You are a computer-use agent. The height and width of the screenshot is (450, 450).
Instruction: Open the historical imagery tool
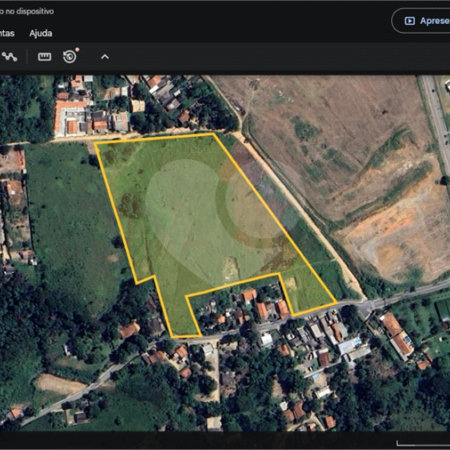coord(70,57)
